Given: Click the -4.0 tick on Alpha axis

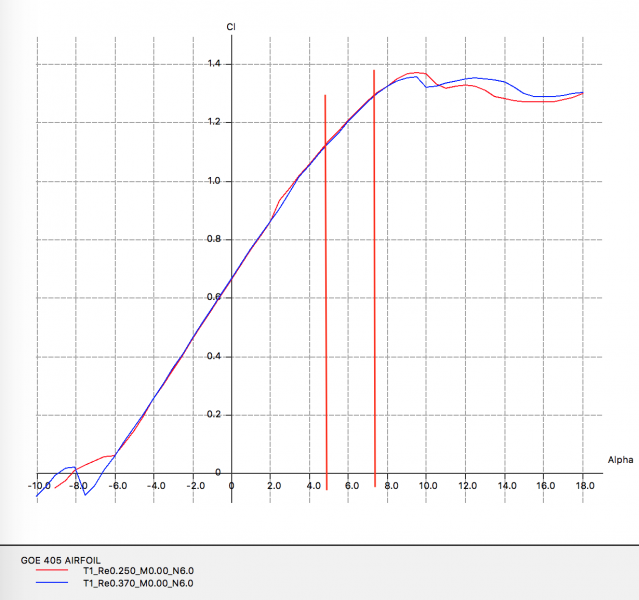Looking at the screenshot, I should (156, 486).
